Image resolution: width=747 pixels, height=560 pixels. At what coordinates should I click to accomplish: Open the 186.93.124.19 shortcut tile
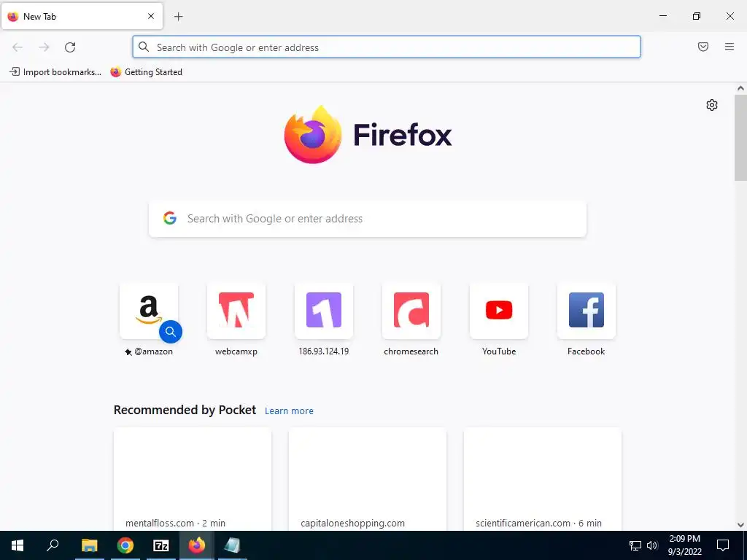click(x=324, y=311)
